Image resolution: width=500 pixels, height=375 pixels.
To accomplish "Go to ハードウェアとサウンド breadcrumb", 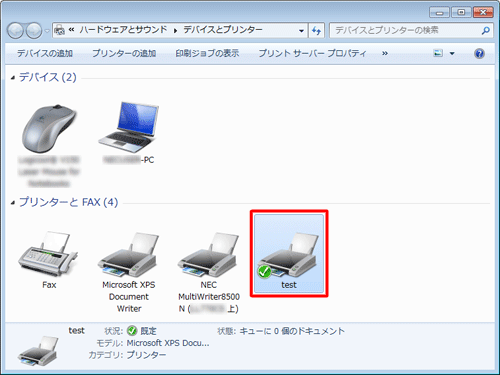I will pyautogui.click(x=123, y=30).
